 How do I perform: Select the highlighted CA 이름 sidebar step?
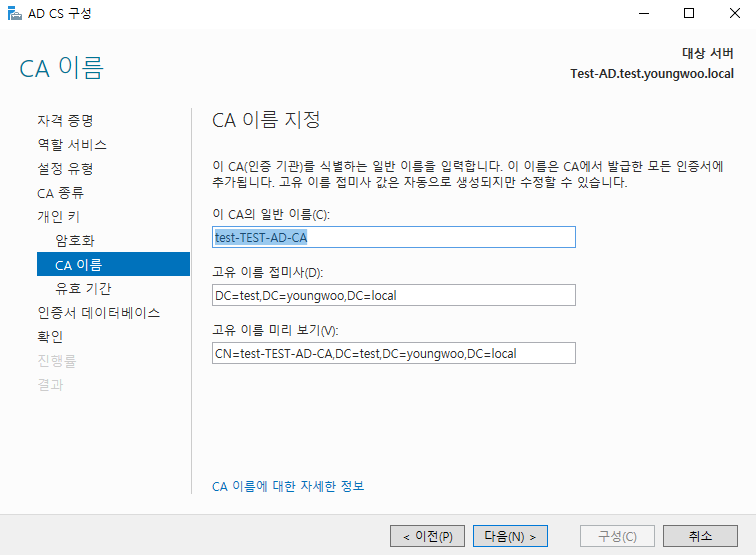coord(113,264)
